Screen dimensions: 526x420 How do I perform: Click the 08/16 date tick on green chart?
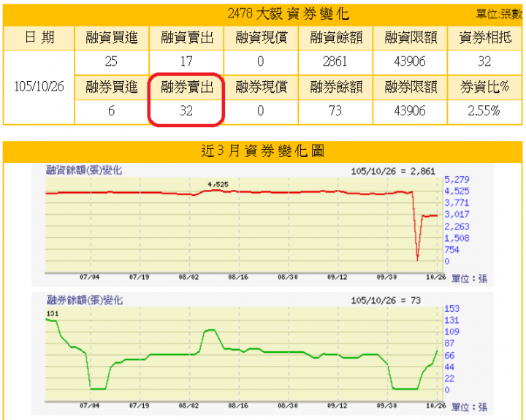238,406
